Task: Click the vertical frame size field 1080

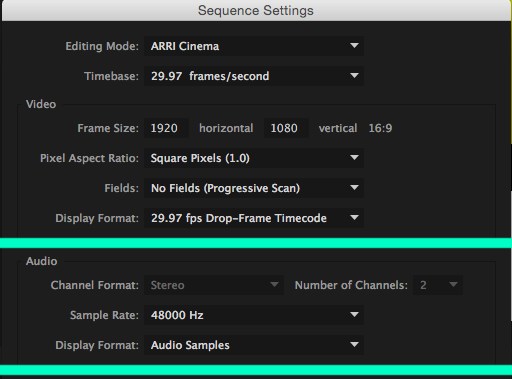Action: point(286,128)
